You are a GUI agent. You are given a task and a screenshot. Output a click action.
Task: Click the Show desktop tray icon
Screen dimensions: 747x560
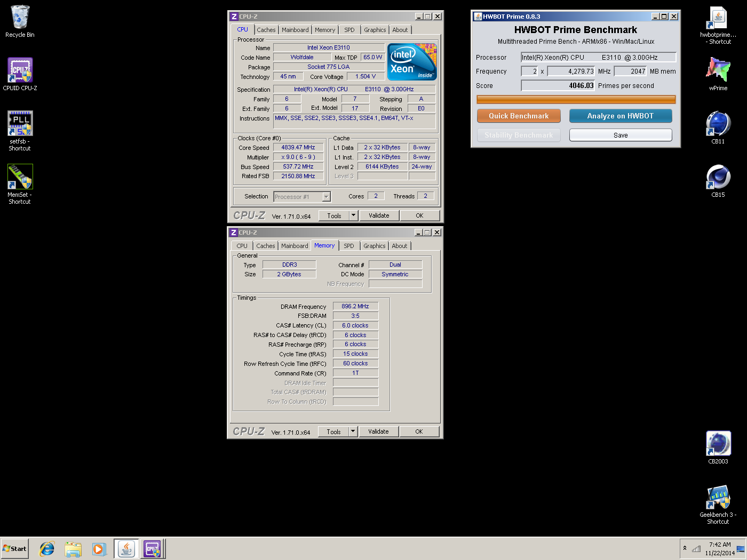coord(741,549)
